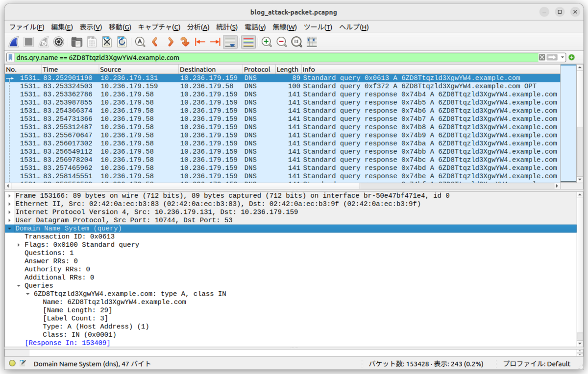This screenshot has width=588, height=374.
Task: Select the packet row with OPT query 0xf372
Action: coord(282,86)
